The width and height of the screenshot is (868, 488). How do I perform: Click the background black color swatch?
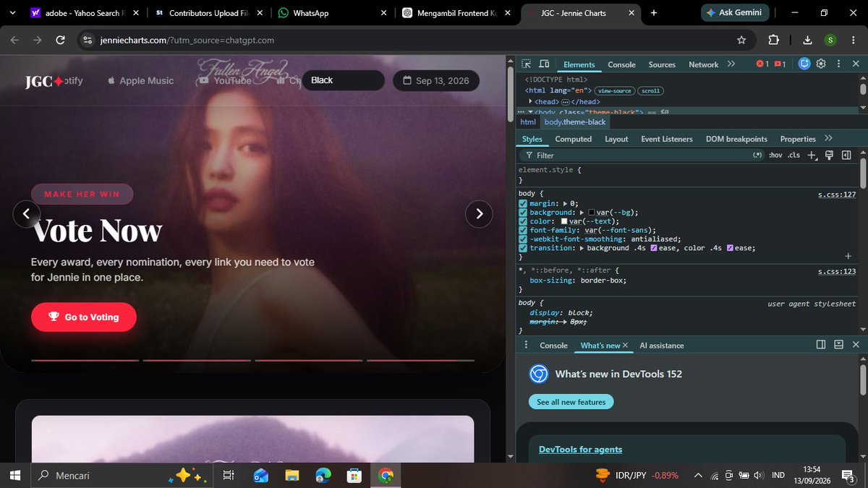tap(592, 213)
